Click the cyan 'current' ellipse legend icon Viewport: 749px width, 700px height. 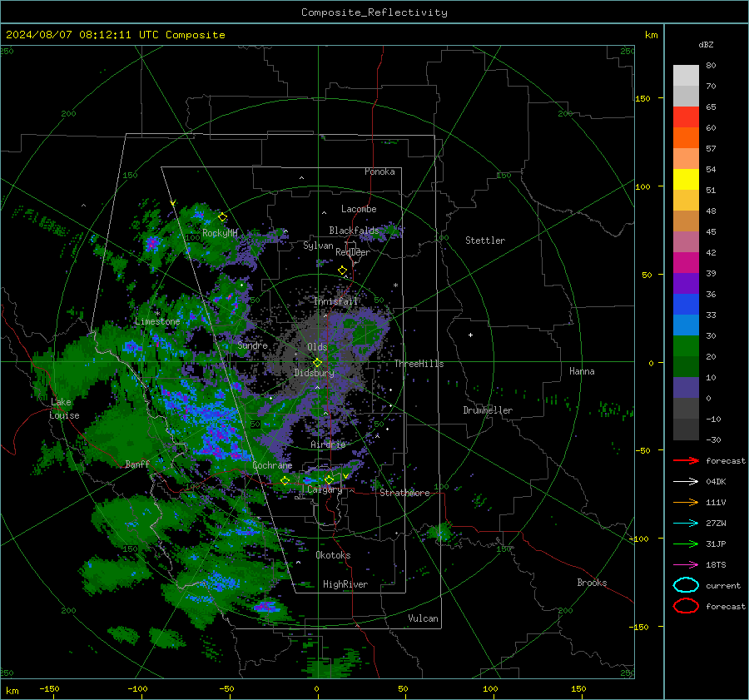(x=686, y=585)
